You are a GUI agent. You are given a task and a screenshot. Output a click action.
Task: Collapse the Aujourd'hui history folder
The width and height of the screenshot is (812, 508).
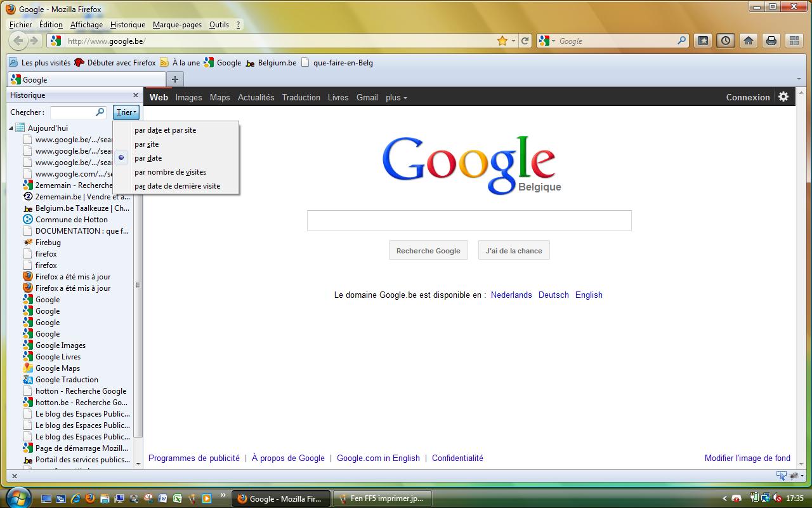point(11,128)
